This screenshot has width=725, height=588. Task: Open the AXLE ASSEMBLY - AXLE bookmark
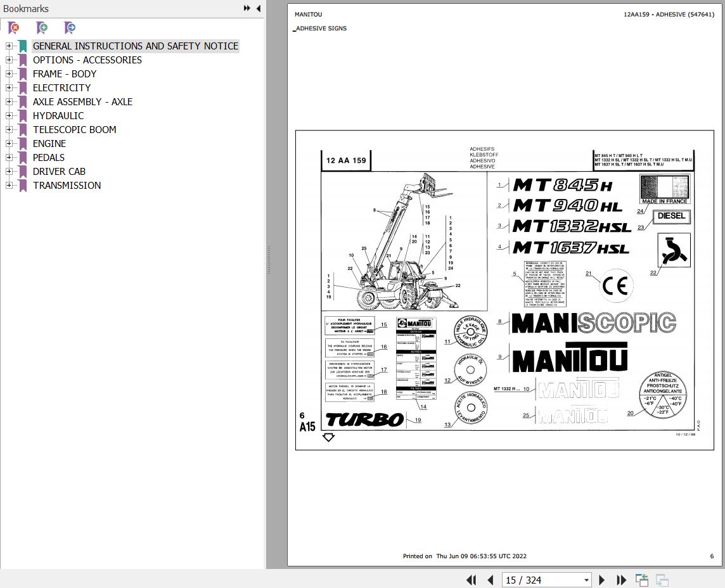point(83,102)
